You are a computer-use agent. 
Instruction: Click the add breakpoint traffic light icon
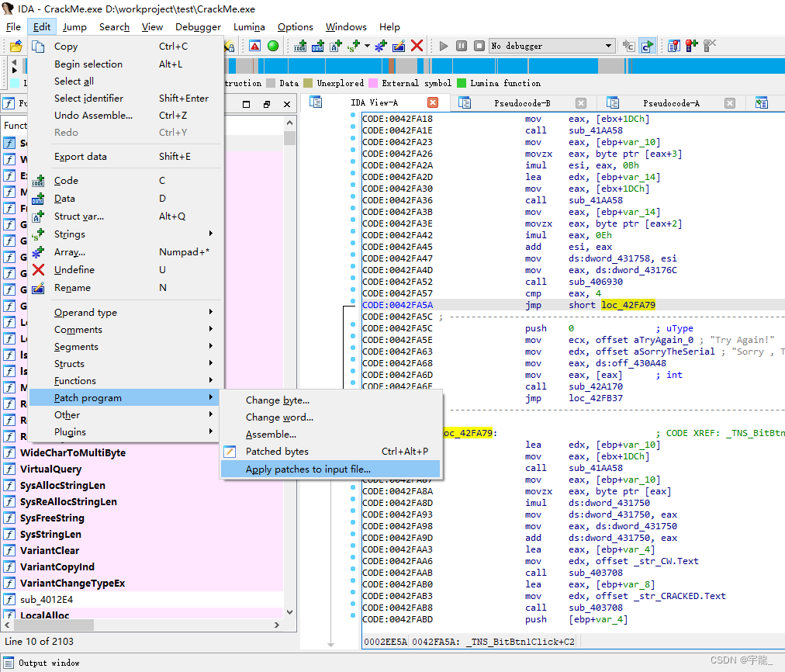coord(692,46)
